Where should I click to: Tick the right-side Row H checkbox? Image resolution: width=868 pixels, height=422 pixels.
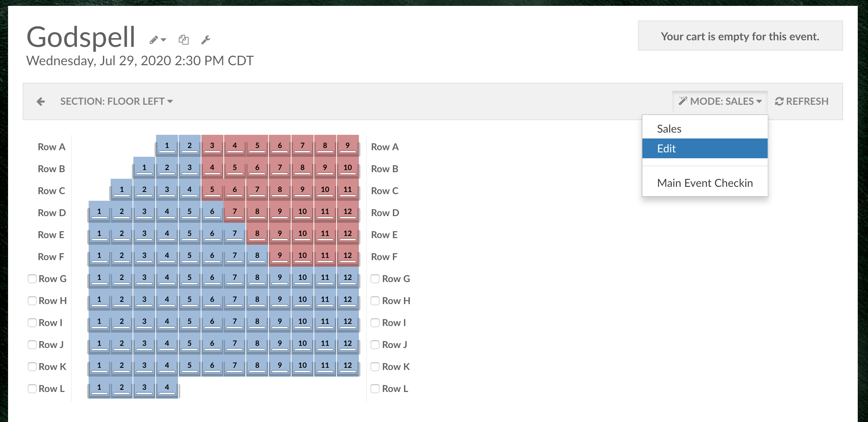[x=375, y=301]
